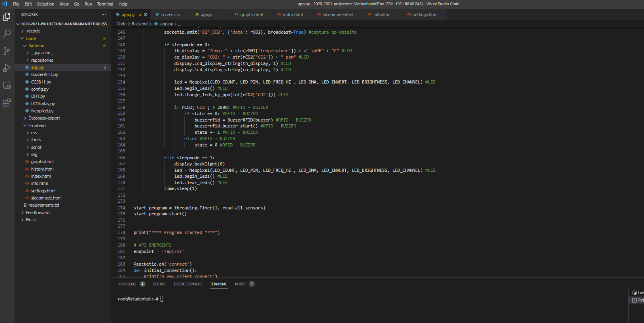Viewport: 644px width, 323px height.
Task: Open the Run and Debug view
Action: (7, 68)
